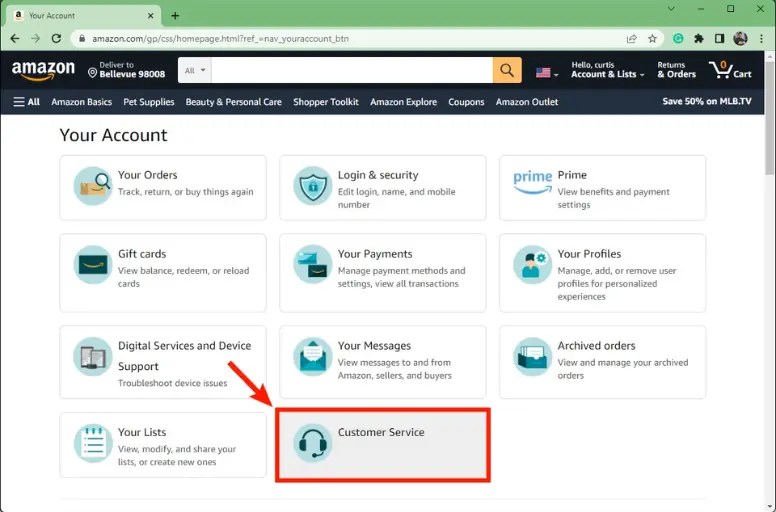Click the Your Orders box icon
The image size is (776, 512).
93,186
